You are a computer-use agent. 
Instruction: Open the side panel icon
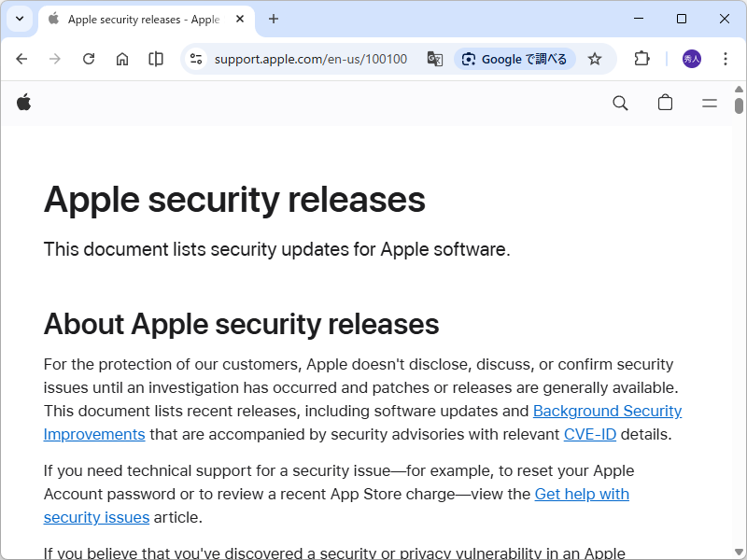[156, 58]
